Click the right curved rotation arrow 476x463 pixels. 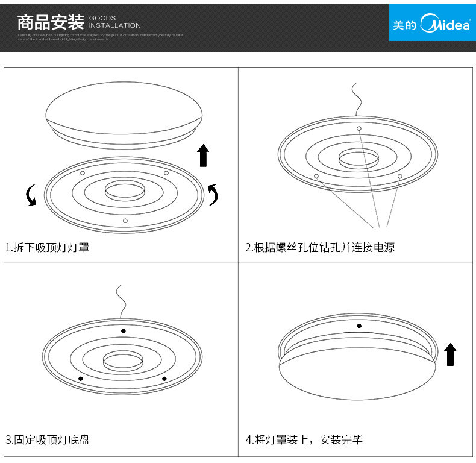[x=213, y=195]
